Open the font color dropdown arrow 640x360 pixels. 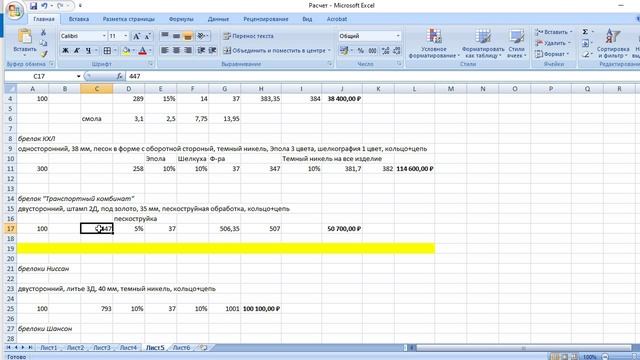tap(150, 51)
